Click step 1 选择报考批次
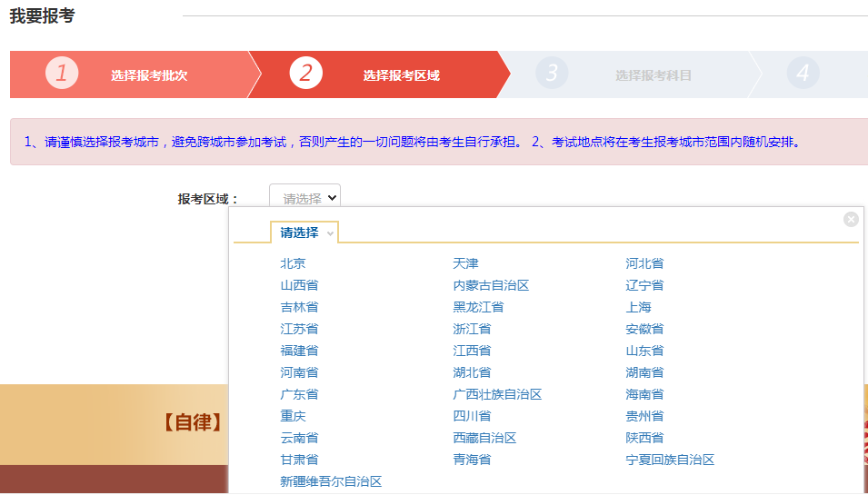 [149, 75]
